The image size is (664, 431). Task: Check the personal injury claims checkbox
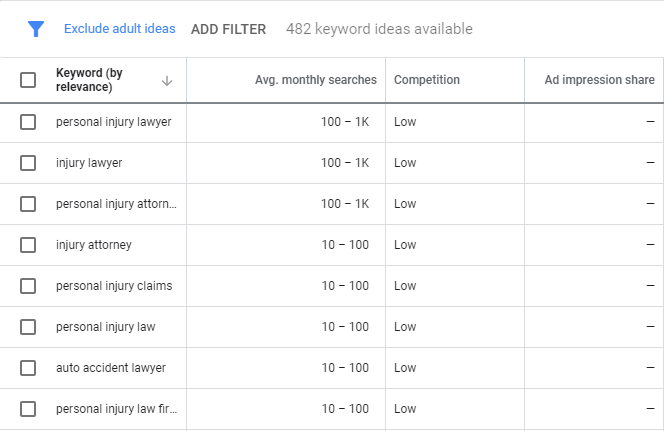[x=28, y=286]
